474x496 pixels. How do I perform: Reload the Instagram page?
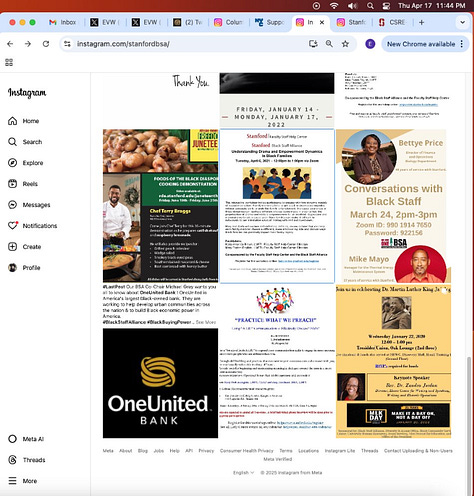point(46,44)
